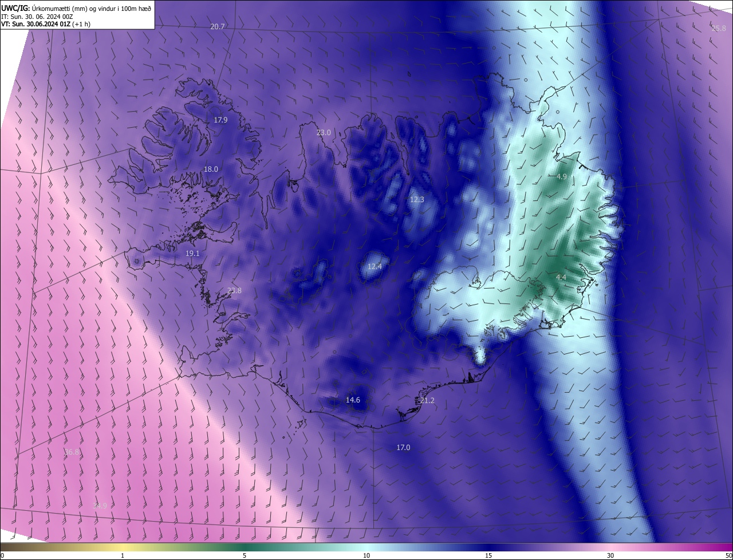The height and width of the screenshot is (560, 733).
Task: Click the 17.9 value over the Westfjords
Action: (x=220, y=120)
